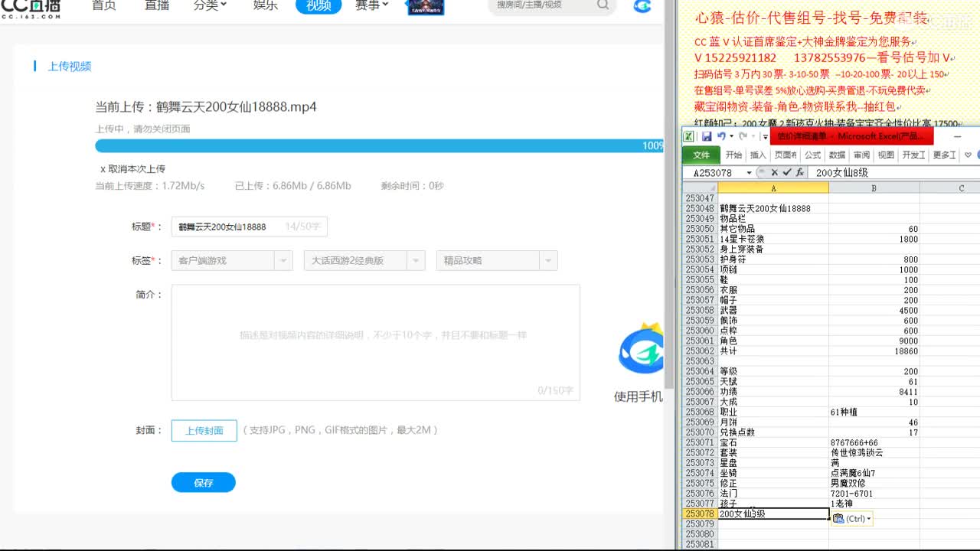Open the 客户端游戏 tag dropdown
Screen dimensions: 980x551
point(232,260)
